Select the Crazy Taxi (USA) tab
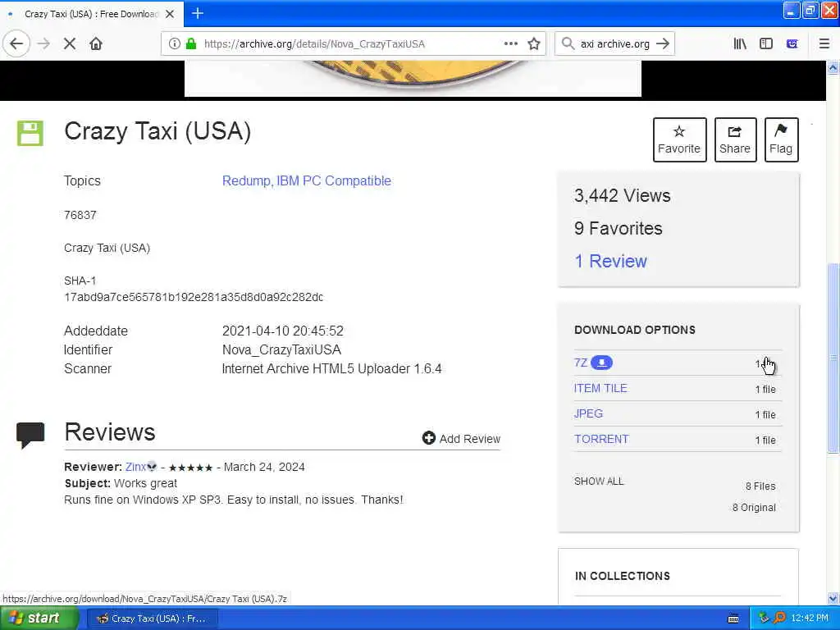840x630 pixels. pyautogui.click(x=91, y=14)
